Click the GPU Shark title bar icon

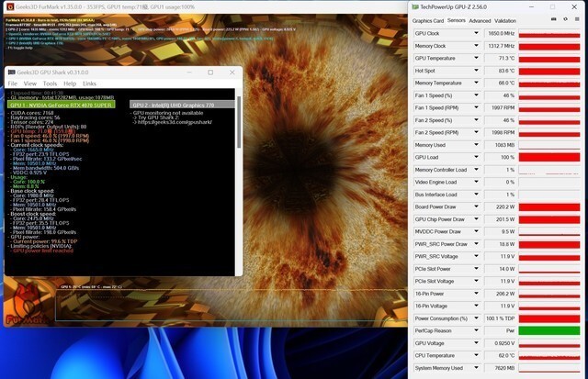tap(8, 72)
